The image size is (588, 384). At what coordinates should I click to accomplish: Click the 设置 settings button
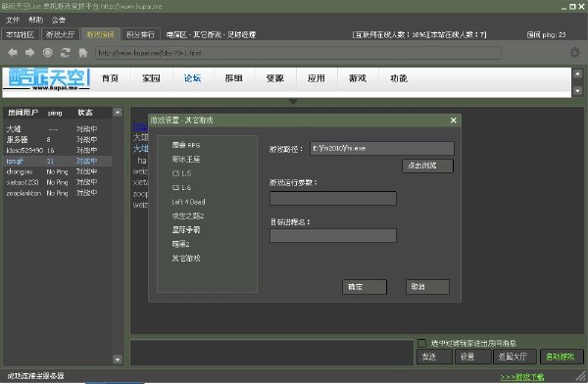click(x=473, y=357)
